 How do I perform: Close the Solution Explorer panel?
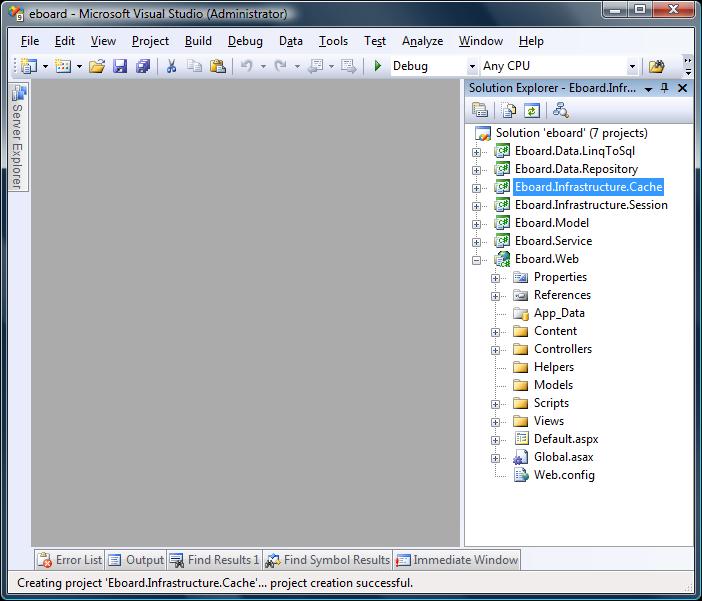point(682,88)
